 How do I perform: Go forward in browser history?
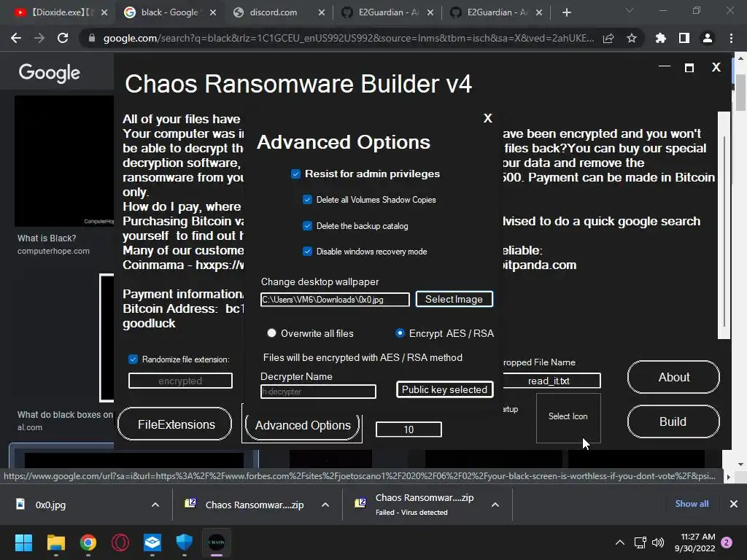click(x=39, y=38)
